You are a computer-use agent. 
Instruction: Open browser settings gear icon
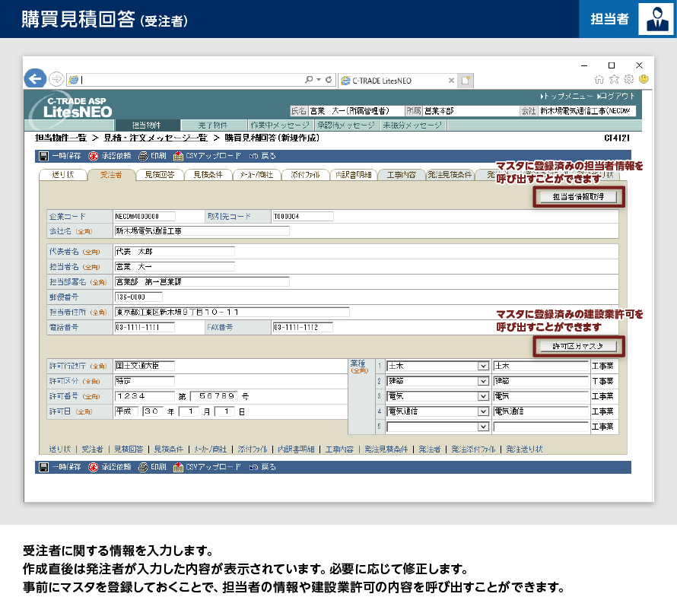click(x=628, y=79)
